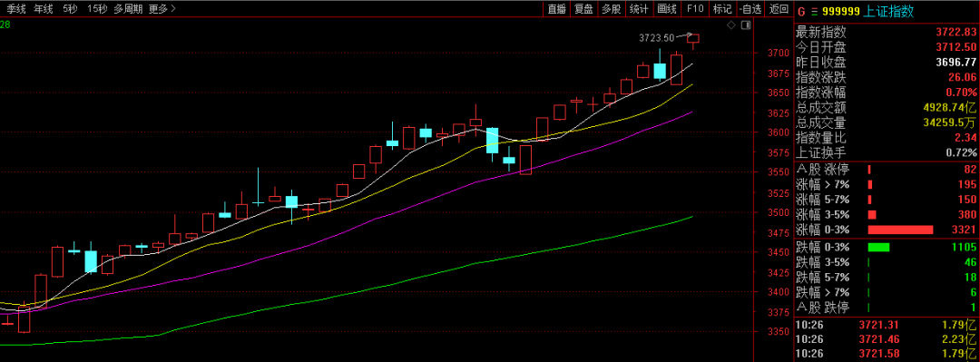Image resolution: width=980 pixels, height=362 pixels.
Task: Click the 涨幅 5-7% count 150
Action: click(967, 200)
